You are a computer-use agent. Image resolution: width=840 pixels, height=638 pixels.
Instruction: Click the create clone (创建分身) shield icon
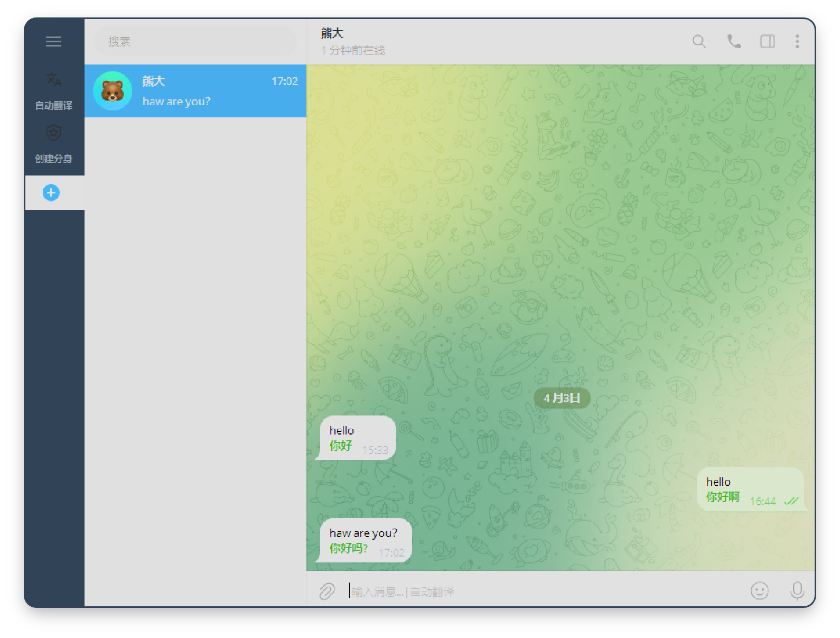click(54, 133)
